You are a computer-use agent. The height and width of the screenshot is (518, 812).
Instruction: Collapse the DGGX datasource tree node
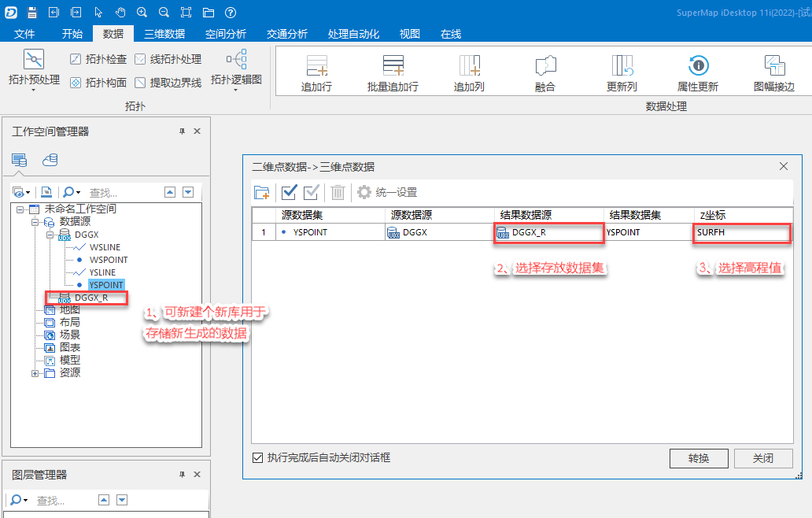click(50, 235)
